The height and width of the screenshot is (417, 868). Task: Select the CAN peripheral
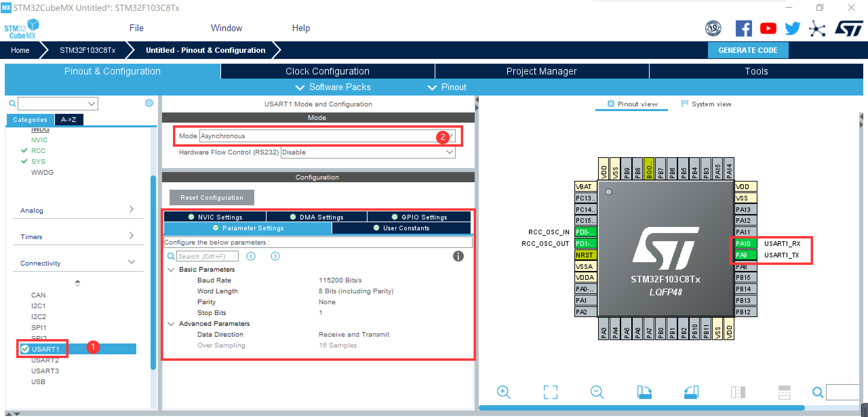point(38,295)
